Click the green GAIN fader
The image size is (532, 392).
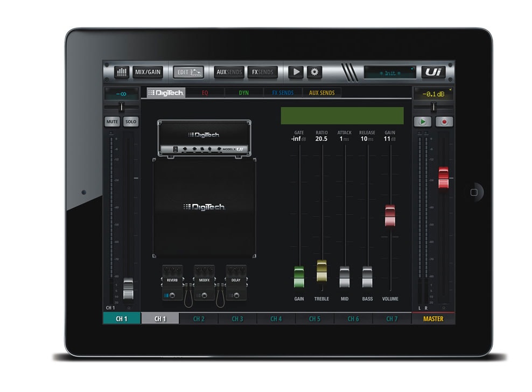pyautogui.click(x=299, y=277)
